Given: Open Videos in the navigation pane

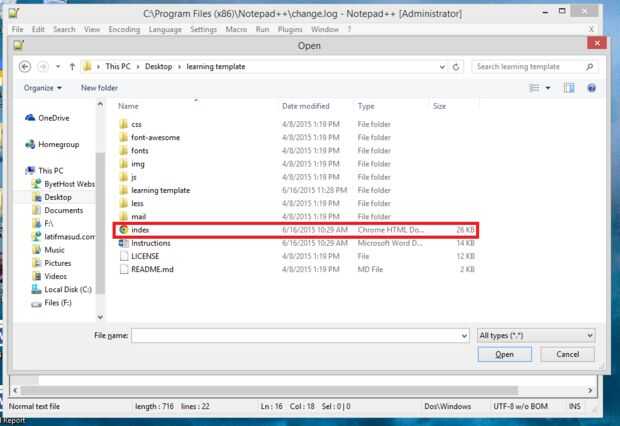Looking at the screenshot, I should click(50, 276).
